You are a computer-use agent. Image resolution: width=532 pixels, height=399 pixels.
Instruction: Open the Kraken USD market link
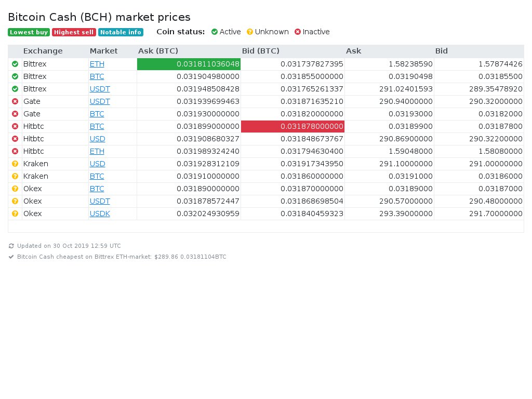pyautogui.click(x=97, y=164)
